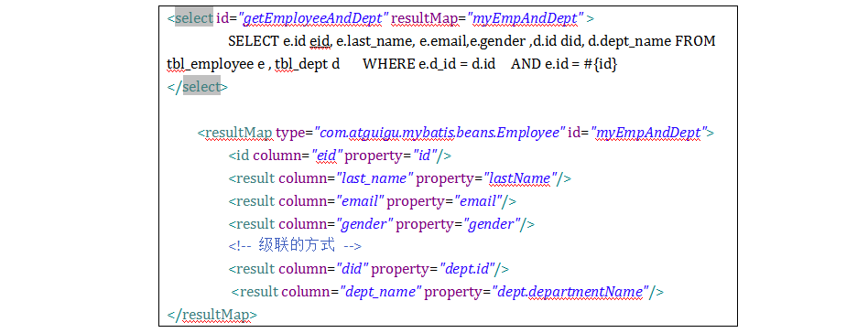This screenshot has height=333, width=868.
Task: Click the column value "eid"
Action: tap(326, 156)
